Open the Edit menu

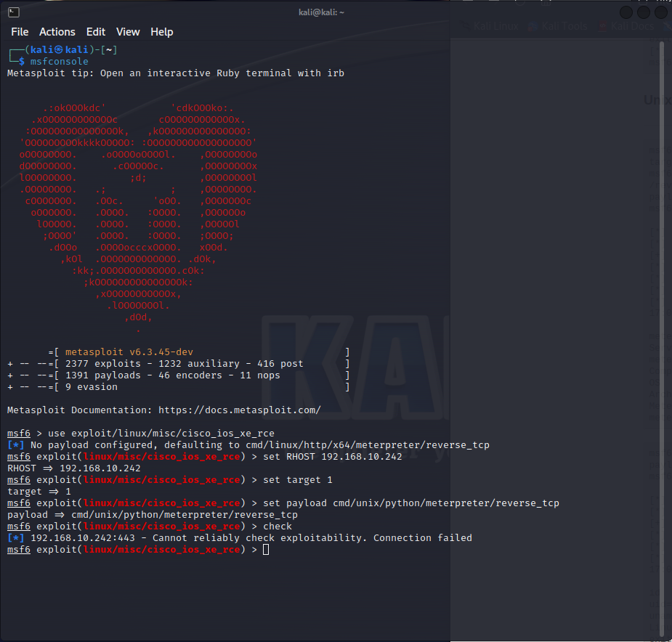(x=96, y=32)
